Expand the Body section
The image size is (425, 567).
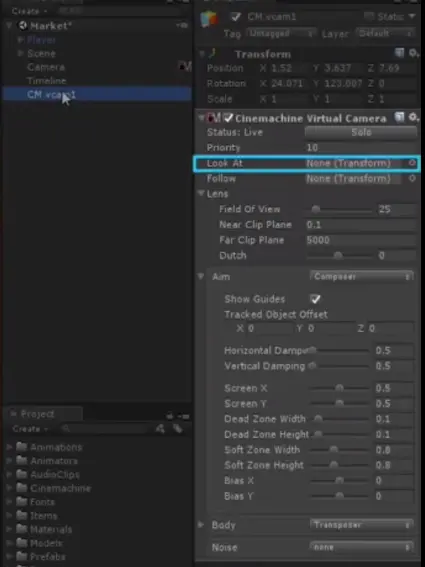[x=201, y=525]
